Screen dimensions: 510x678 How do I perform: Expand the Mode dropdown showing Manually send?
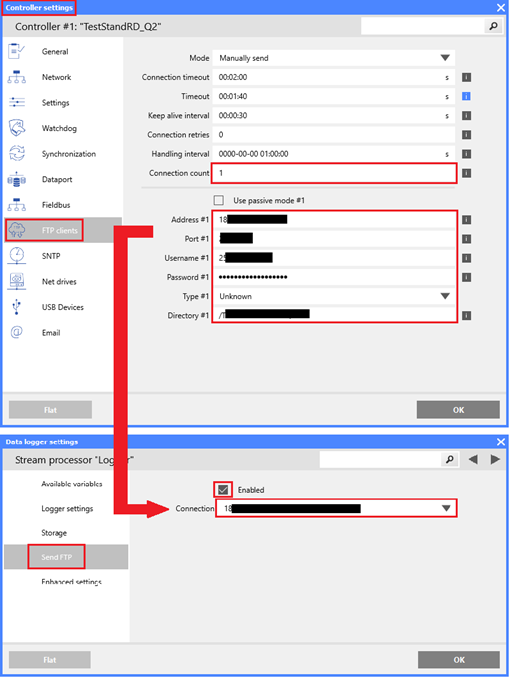334,58
